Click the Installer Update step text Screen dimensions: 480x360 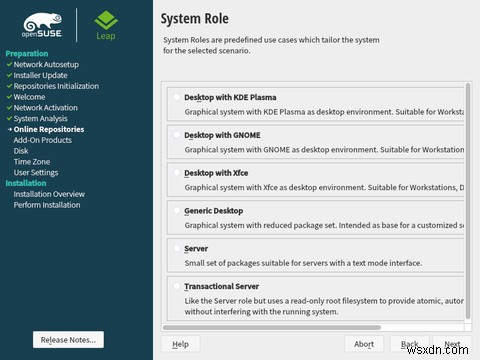tap(40, 75)
